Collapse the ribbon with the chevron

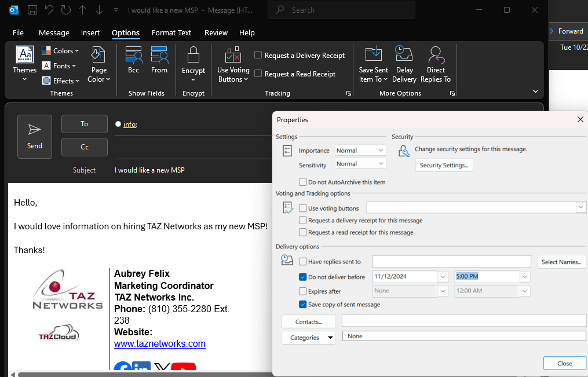535,91
